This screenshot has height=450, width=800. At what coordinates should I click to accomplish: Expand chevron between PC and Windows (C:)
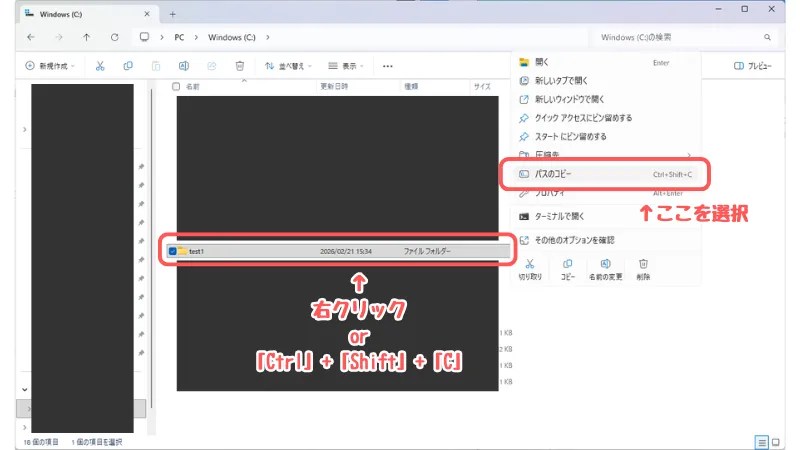[x=195, y=37]
